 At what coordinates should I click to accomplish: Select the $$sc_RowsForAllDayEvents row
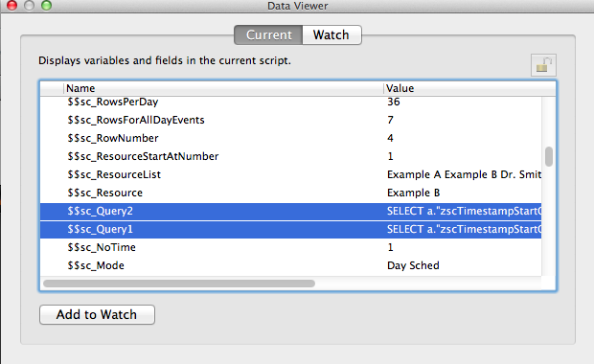pos(291,120)
